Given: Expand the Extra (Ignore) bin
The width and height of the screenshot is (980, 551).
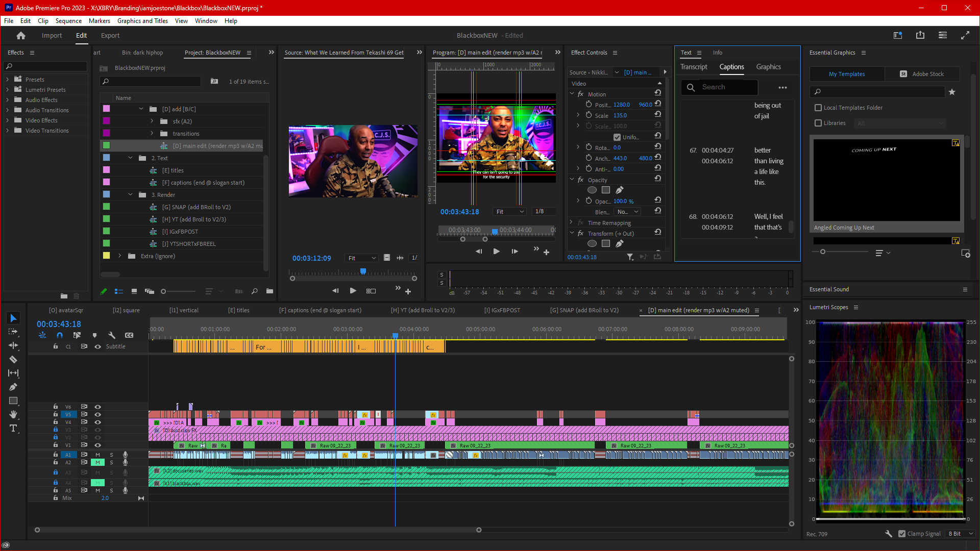Looking at the screenshot, I should [120, 256].
